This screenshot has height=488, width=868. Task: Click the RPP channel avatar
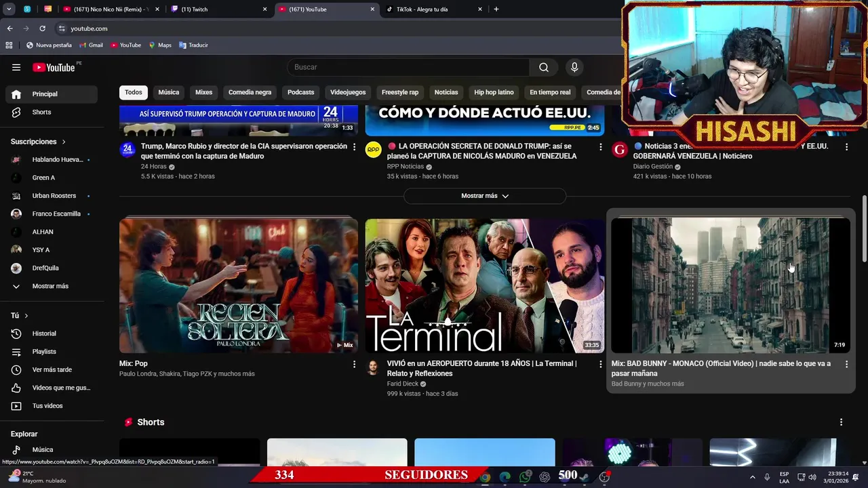click(374, 150)
